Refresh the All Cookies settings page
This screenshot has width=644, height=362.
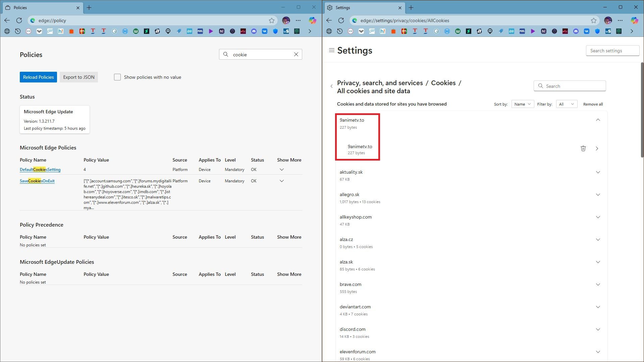point(341,20)
